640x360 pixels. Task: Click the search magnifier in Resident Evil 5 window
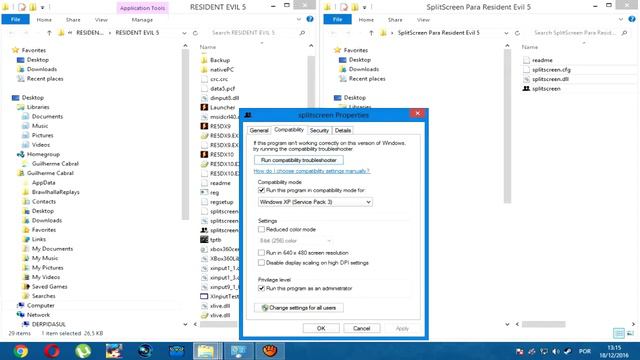pyautogui.click(x=302, y=33)
